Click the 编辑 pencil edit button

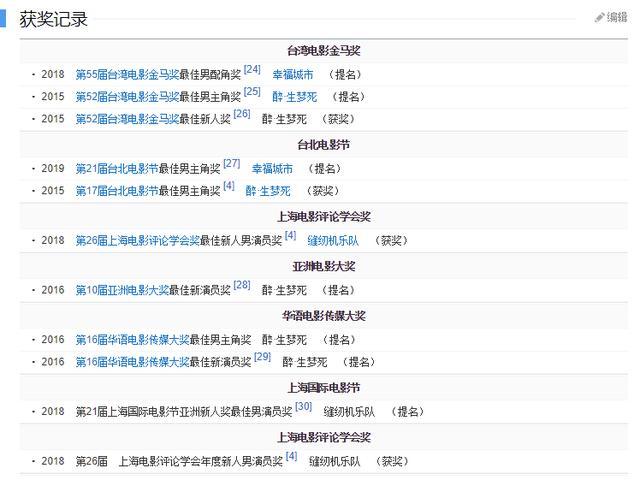[x=611, y=17]
